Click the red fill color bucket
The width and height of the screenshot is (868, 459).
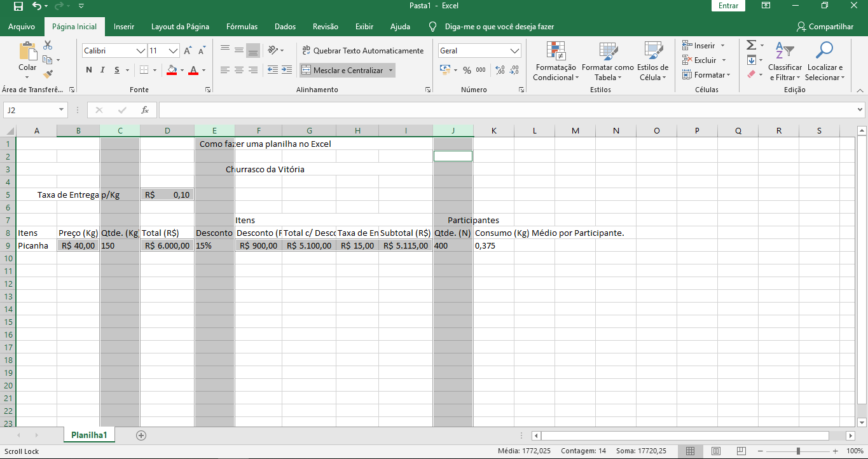coord(172,70)
